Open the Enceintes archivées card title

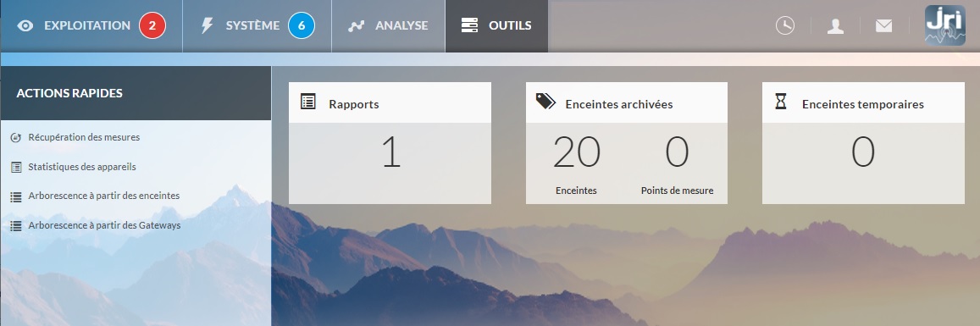point(619,104)
